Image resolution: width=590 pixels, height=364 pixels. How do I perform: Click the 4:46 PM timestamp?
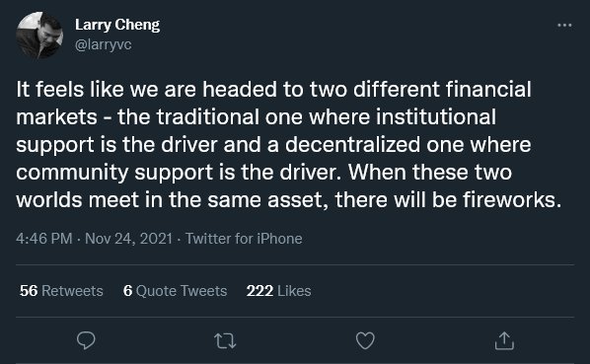tap(44, 239)
